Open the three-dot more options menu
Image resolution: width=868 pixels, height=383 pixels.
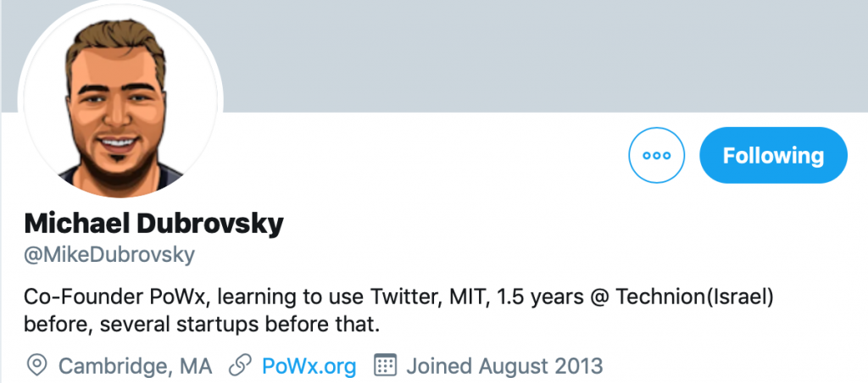[657, 155]
